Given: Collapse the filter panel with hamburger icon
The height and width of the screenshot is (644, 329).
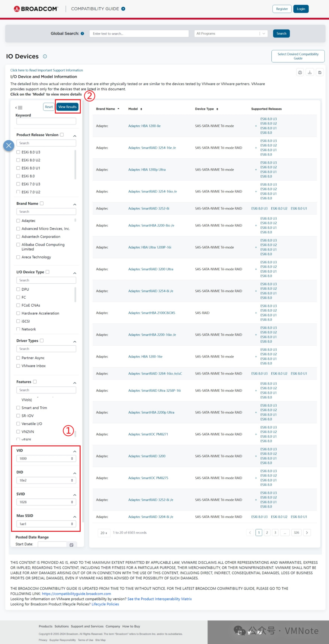Looking at the screenshot, I should coord(19,107).
